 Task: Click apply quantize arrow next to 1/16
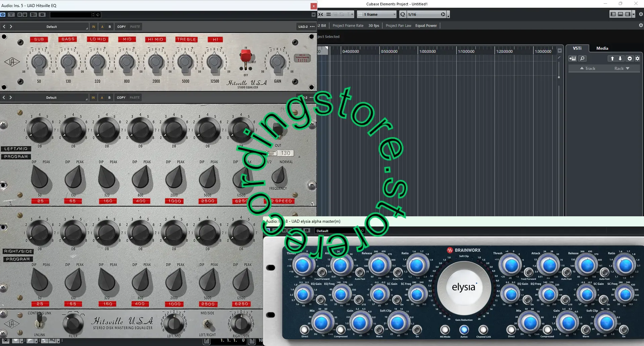coord(443,14)
